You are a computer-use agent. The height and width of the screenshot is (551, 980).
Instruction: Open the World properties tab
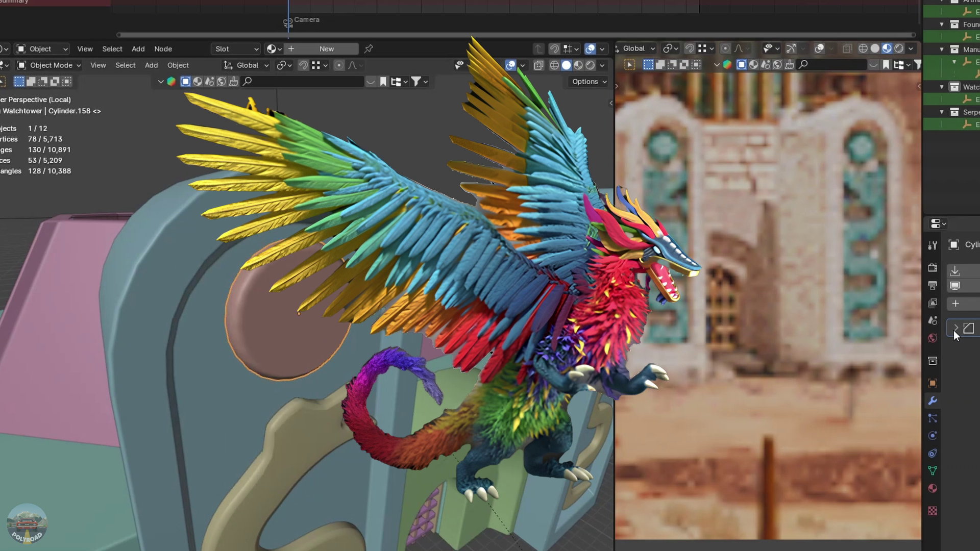click(933, 338)
